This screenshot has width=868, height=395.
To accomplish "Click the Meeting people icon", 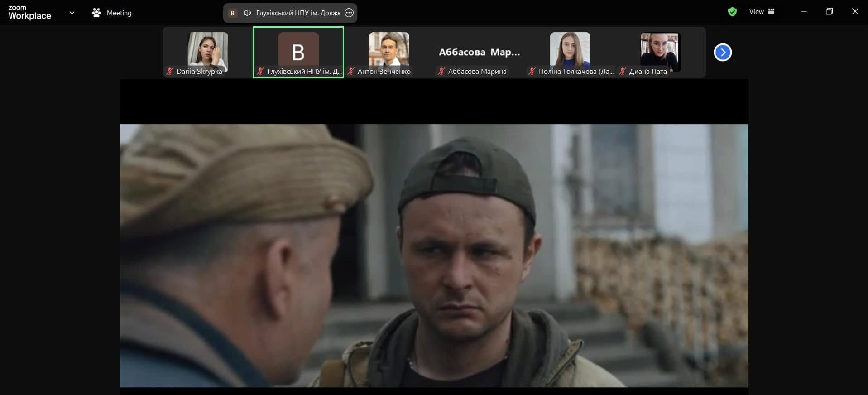I will (x=96, y=13).
